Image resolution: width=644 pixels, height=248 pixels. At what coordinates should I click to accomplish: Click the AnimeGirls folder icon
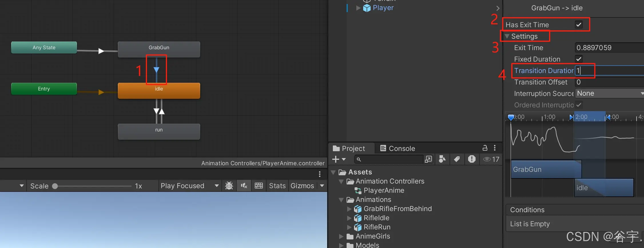[350, 237]
